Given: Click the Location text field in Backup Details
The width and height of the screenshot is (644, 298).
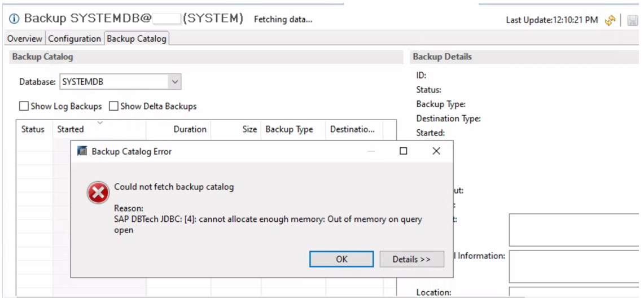Looking at the screenshot, I should tap(575, 292).
